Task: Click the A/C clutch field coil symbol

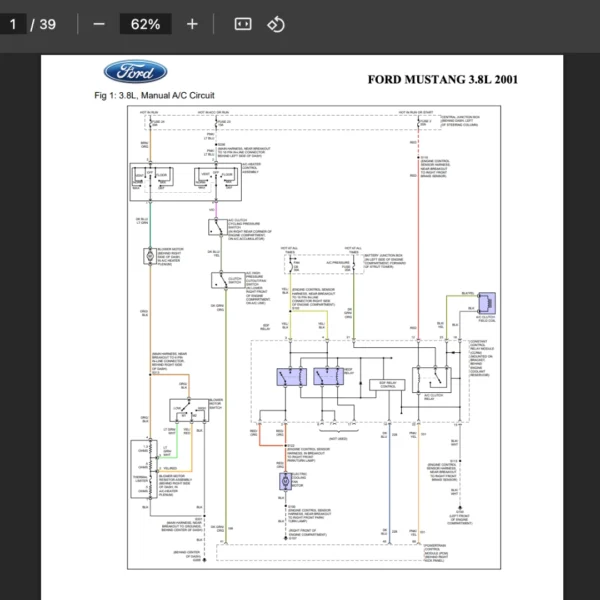Action: pyautogui.click(x=485, y=303)
